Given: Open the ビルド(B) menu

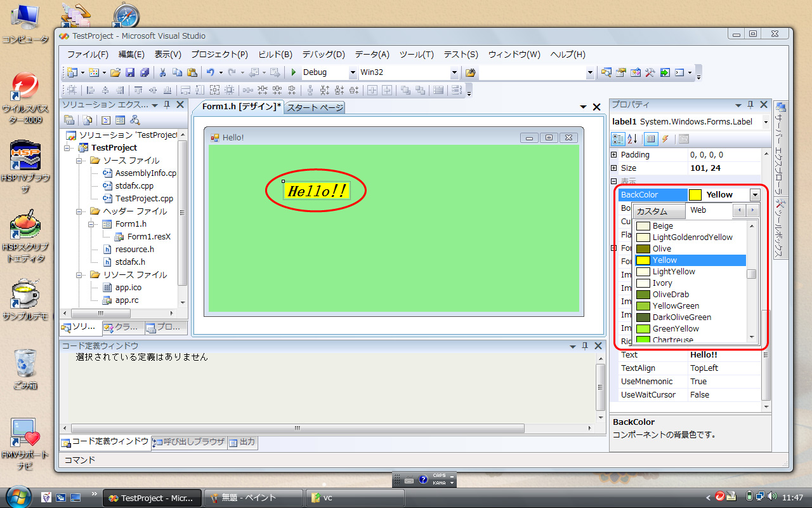Looking at the screenshot, I should [x=275, y=55].
